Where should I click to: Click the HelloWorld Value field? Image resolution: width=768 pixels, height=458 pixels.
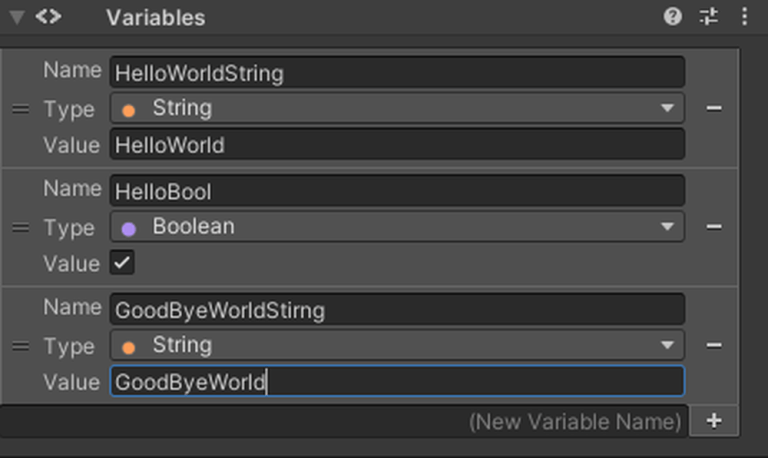click(x=397, y=144)
